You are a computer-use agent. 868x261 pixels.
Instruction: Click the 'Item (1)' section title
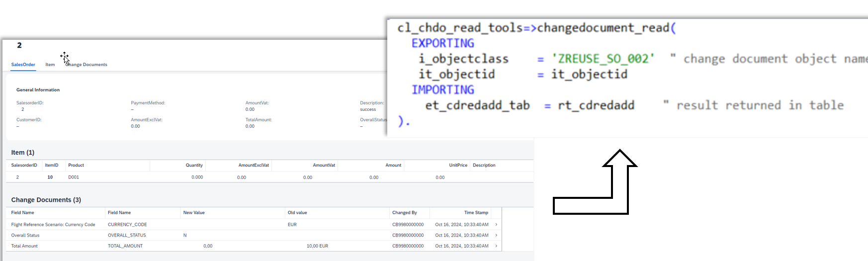tap(23, 153)
